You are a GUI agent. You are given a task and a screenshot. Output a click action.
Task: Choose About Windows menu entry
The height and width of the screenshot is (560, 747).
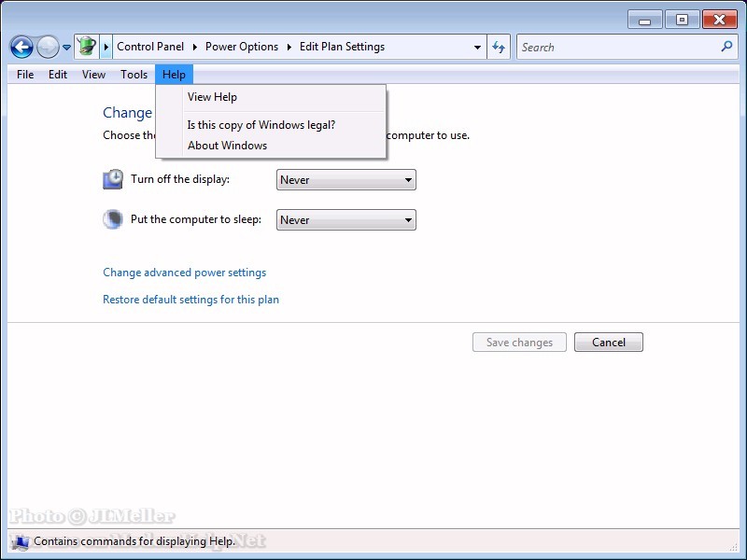click(227, 146)
